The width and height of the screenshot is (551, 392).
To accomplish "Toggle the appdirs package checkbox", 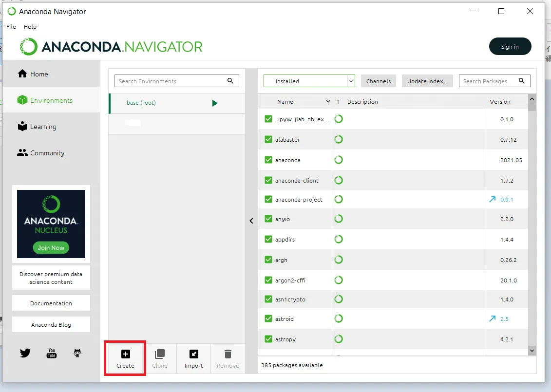I will point(268,239).
